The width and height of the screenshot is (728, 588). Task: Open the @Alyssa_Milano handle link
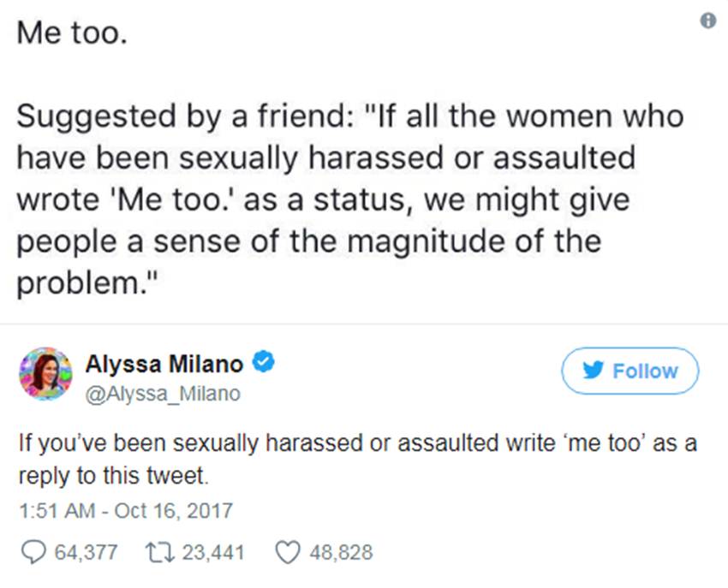pyautogui.click(x=163, y=394)
